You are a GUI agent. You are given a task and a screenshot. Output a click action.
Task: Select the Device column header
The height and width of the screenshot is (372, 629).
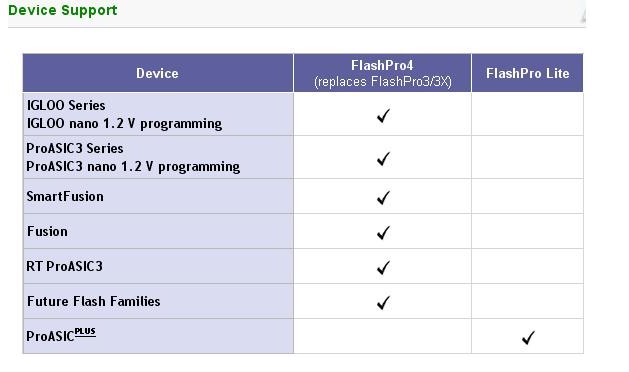coord(158,73)
